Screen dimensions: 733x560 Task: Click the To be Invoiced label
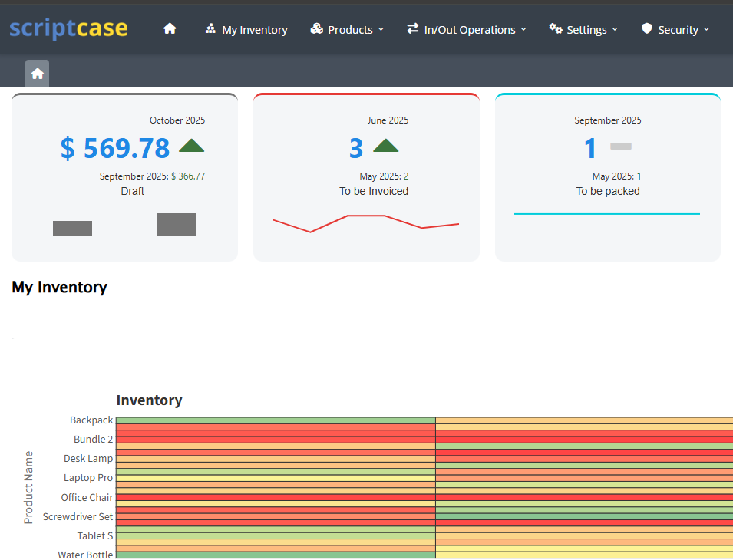pos(374,191)
